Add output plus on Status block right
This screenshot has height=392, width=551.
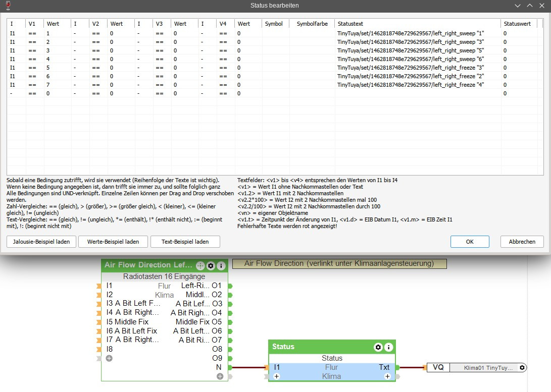click(x=387, y=376)
